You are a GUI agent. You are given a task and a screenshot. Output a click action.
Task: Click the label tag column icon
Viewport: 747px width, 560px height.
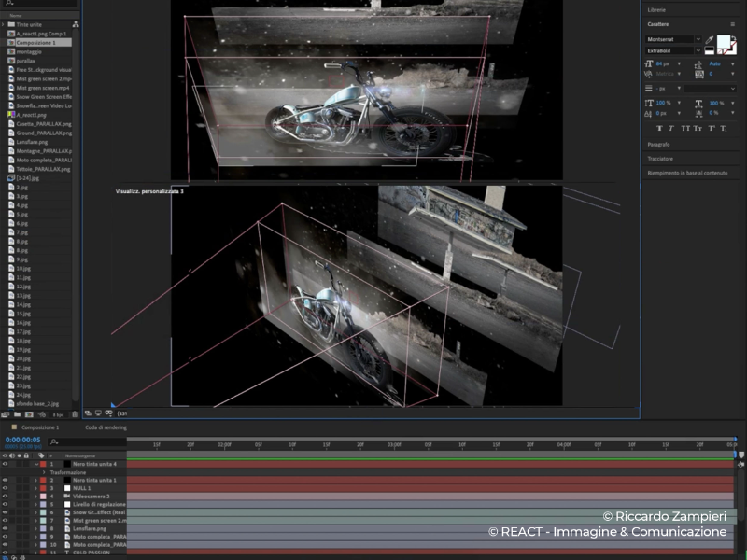tap(41, 455)
